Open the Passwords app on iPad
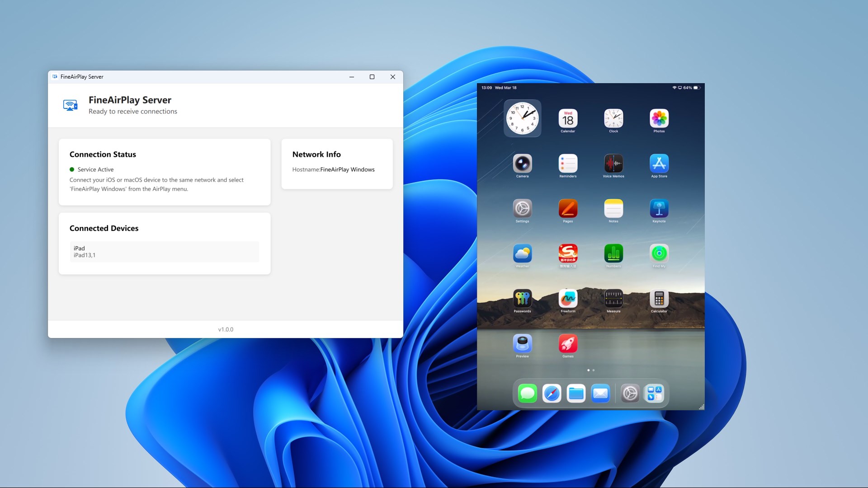This screenshot has height=488, width=868. click(522, 298)
